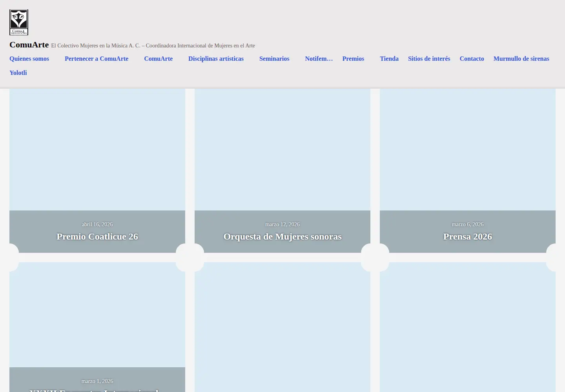This screenshot has height=392, width=565.
Task: Visit the Tienda page
Action: point(389,59)
